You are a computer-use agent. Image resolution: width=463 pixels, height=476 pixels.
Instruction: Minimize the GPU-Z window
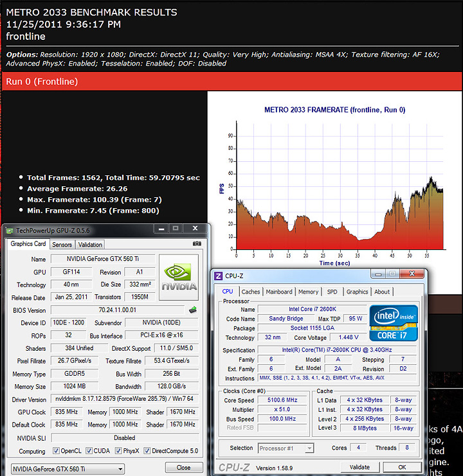tap(161, 228)
